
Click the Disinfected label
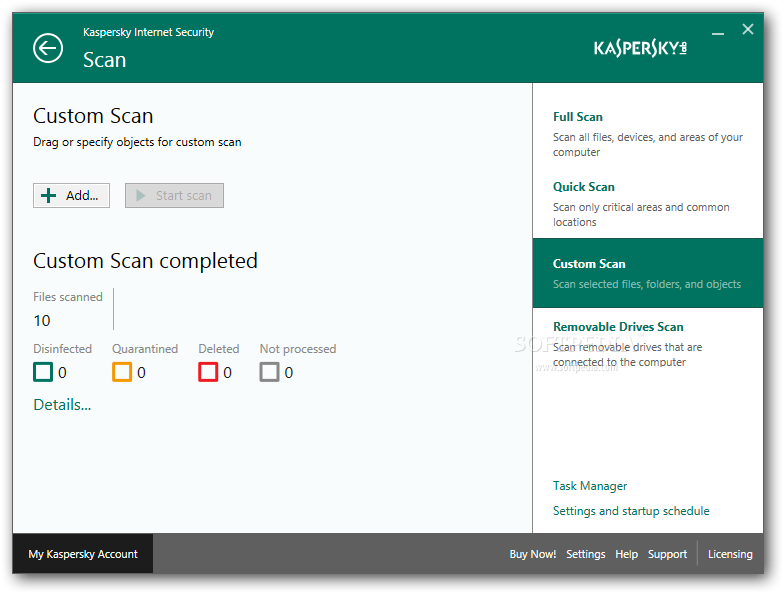point(62,348)
